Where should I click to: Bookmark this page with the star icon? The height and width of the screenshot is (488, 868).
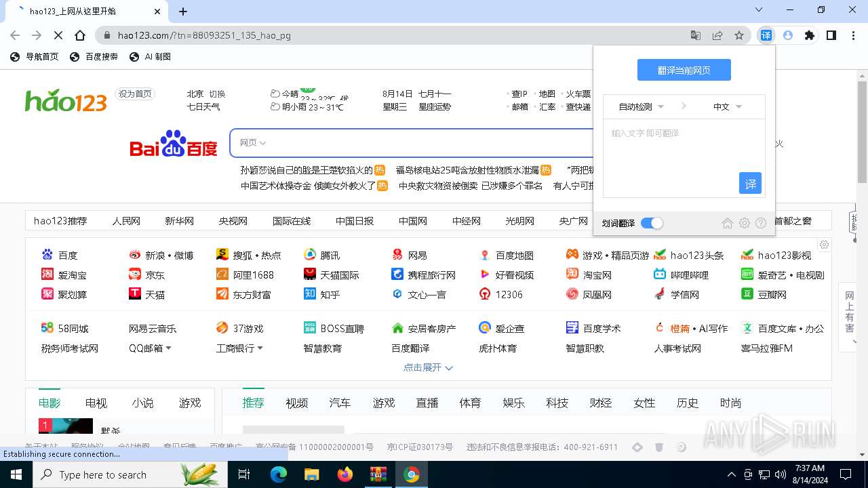pyautogui.click(x=739, y=35)
